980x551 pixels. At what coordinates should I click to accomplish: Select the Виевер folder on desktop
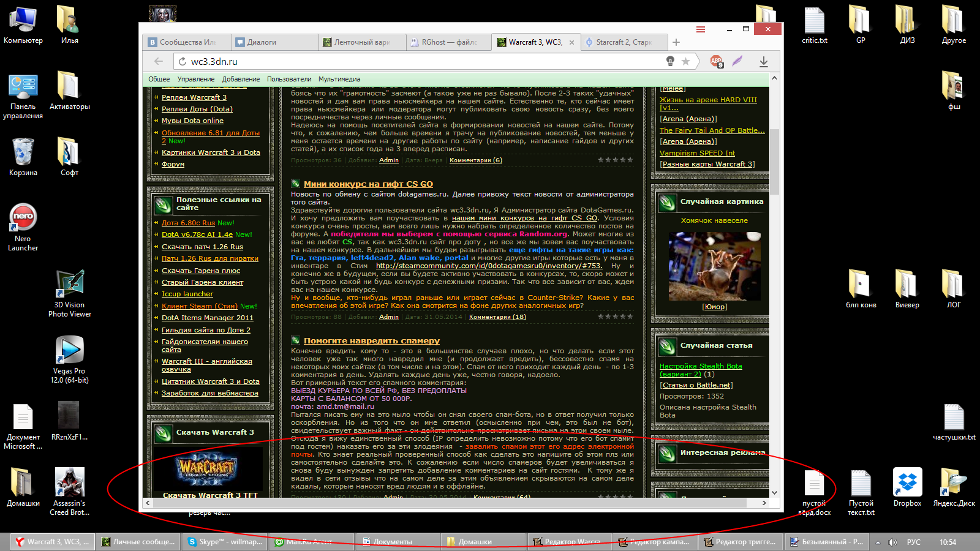pyautogui.click(x=907, y=288)
